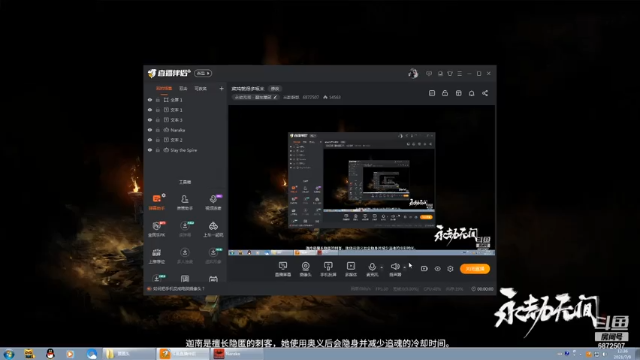Add a new scene with plus button
The height and width of the screenshot is (360, 640).
(221, 88)
